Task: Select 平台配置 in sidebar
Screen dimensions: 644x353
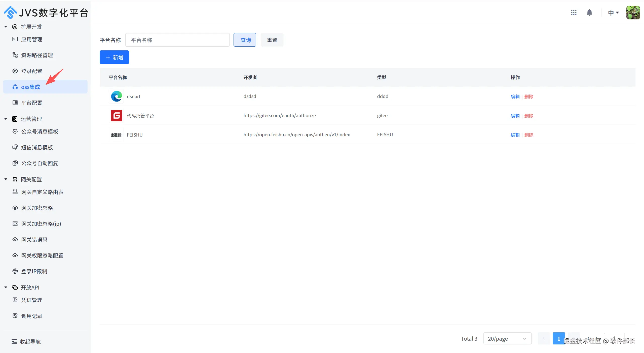Action: tap(32, 103)
